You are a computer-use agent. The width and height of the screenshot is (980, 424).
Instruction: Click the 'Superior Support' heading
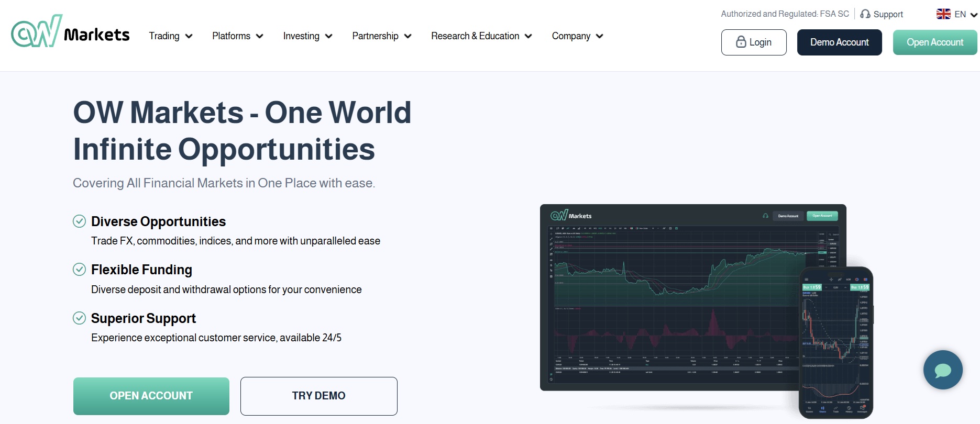coord(144,318)
